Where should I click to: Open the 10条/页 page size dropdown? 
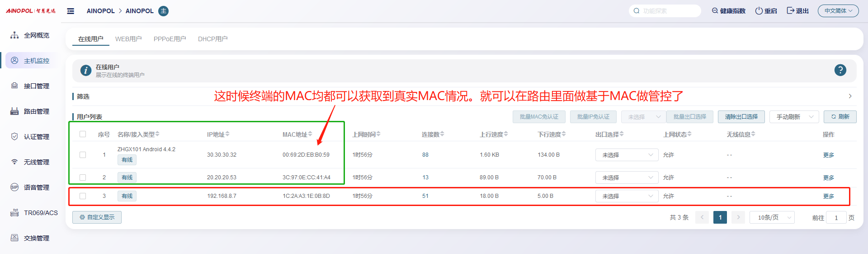click(x=772, y=218)
